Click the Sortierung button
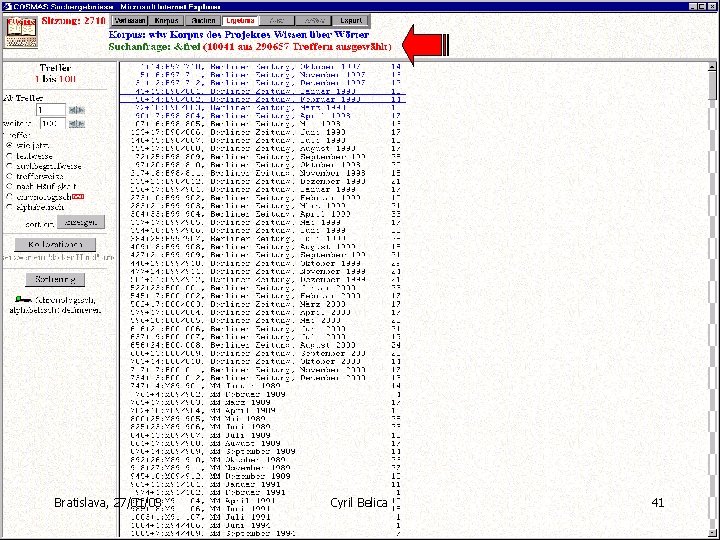The image size is (720, 540). click(x=55, y=279)
